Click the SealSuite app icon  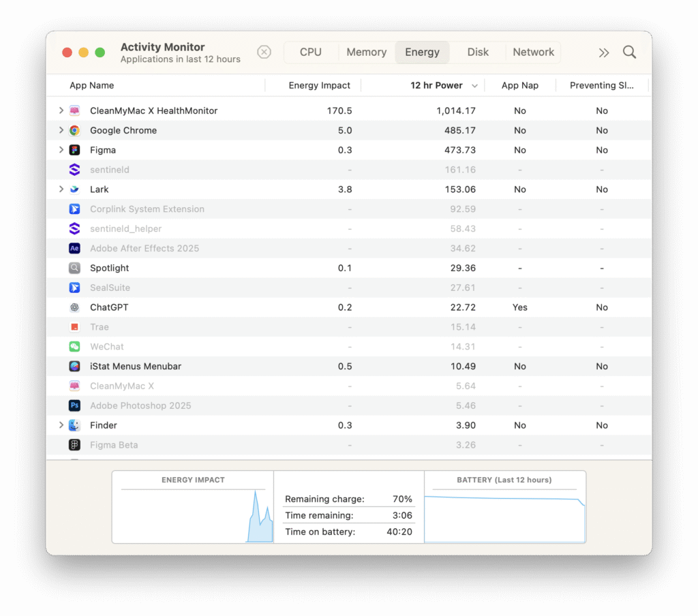pyautogui.click(x=74, y=288)
